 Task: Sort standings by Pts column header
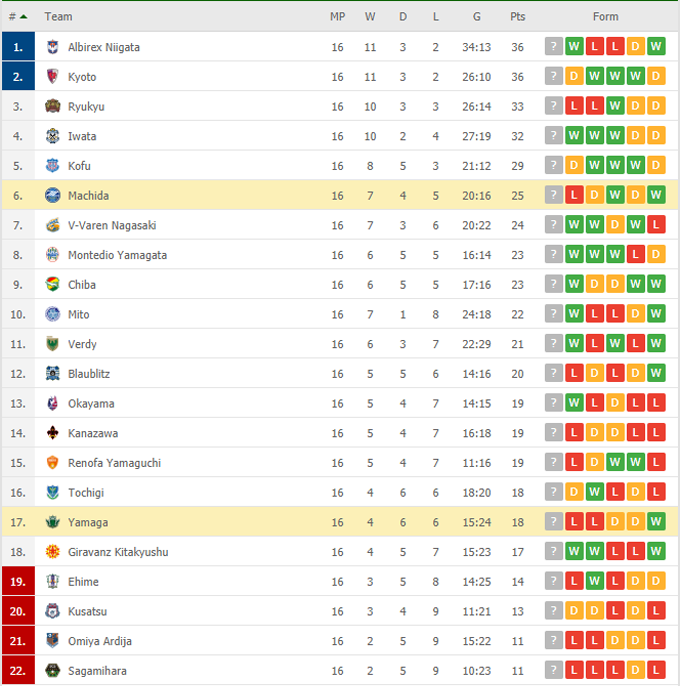tap(517, 17)
